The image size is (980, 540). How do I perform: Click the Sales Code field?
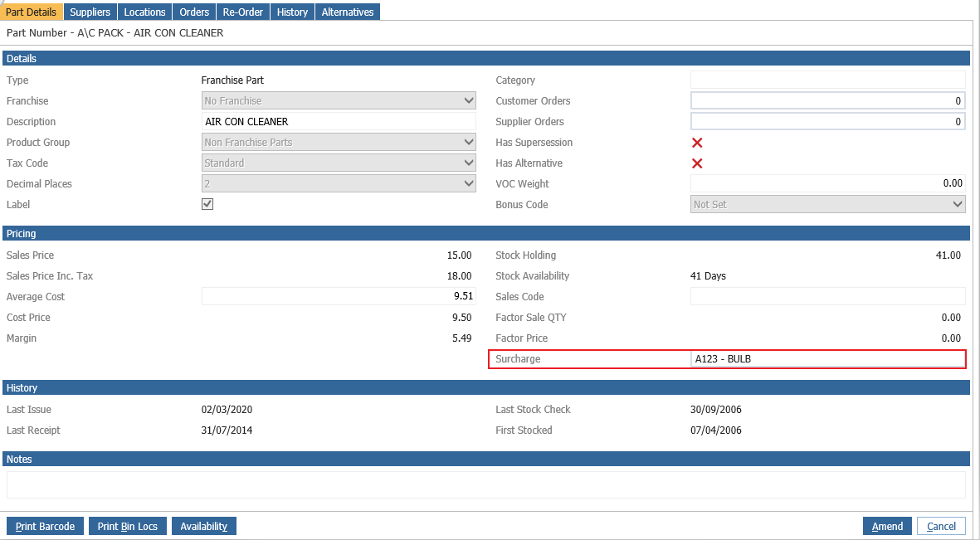tap(827, 296)
